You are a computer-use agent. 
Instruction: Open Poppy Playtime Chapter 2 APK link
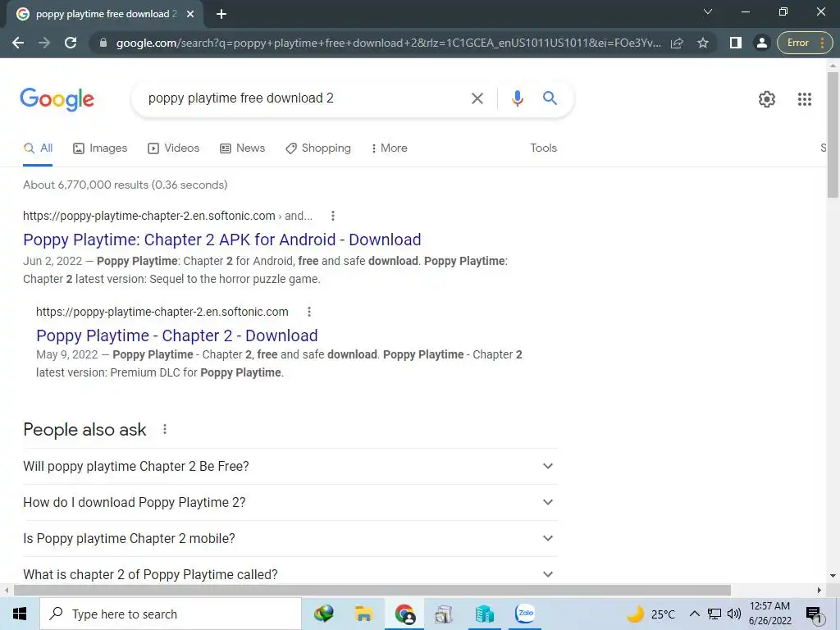(x=221, y=240)
